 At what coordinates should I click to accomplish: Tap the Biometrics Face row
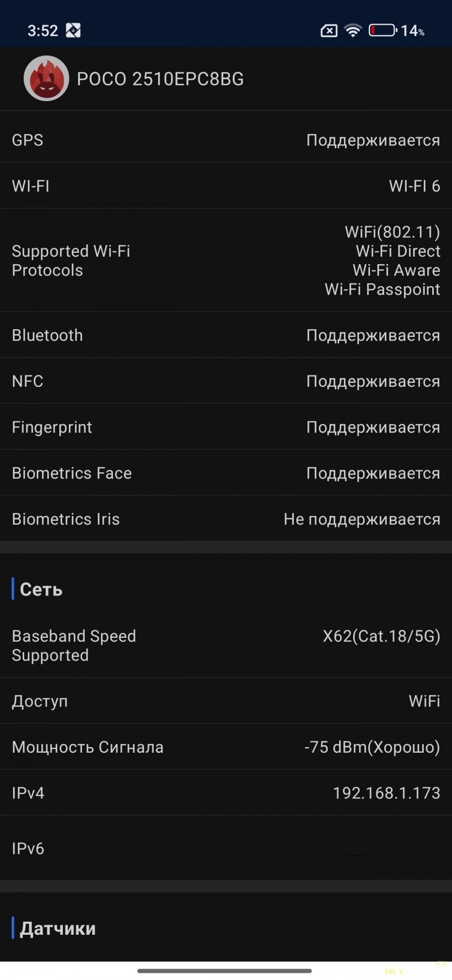click(226, 473)
